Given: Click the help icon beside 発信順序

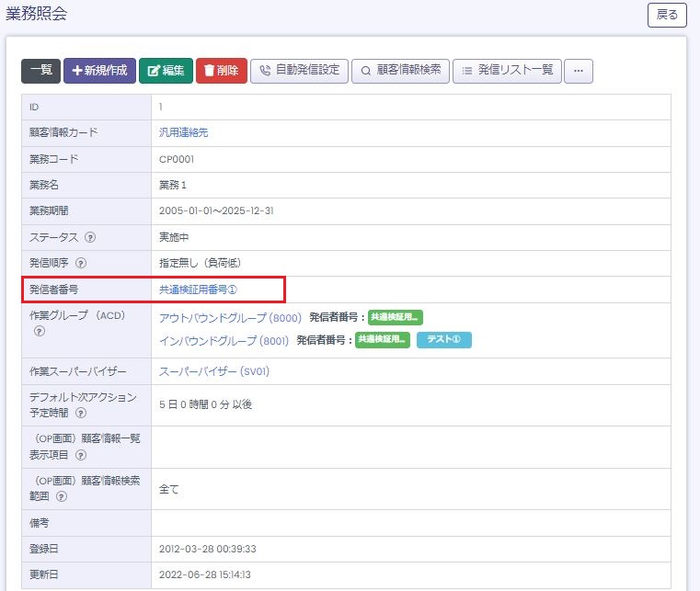Looking at the screenshot, I should (x=81, y=264).
